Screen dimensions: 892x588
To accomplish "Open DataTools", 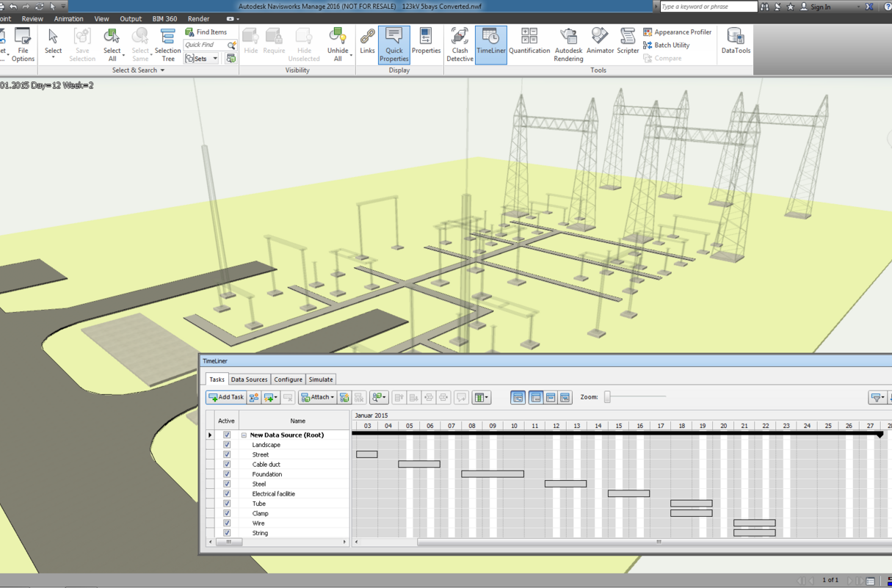I will [735, 43].
